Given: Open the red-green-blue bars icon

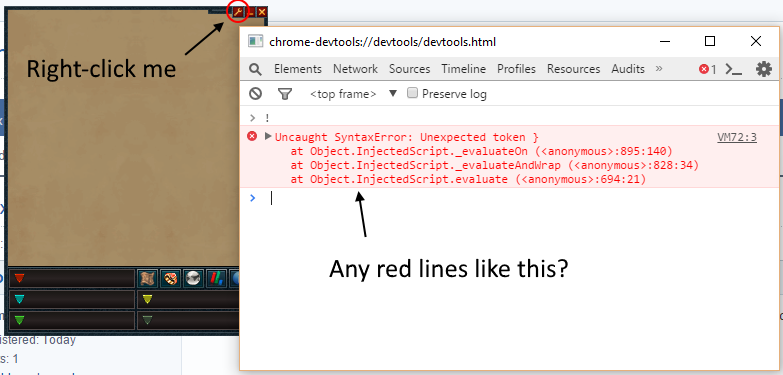Looking at the screenshot, I should tap(216, 279).
